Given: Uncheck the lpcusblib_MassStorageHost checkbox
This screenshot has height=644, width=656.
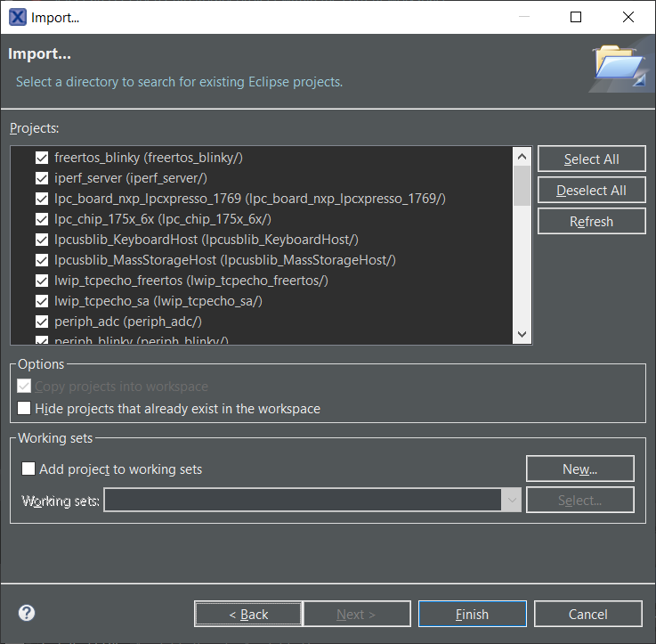Looking at the screenshot, I should (42, 260).
